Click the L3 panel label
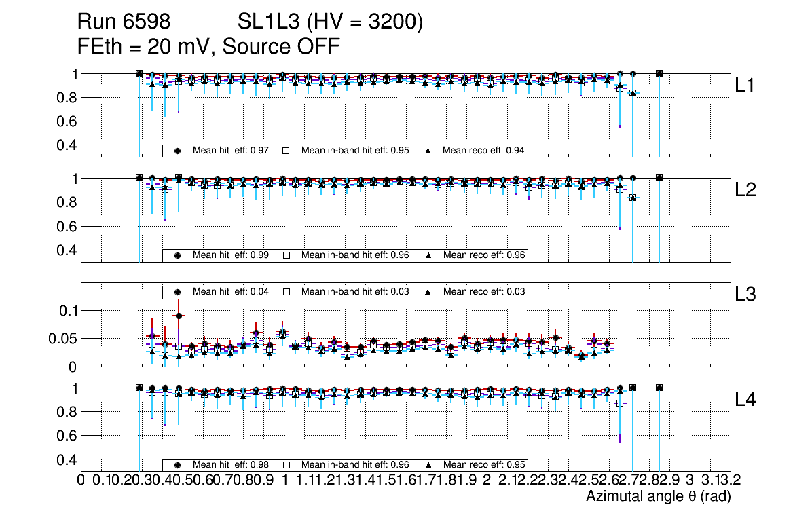 [x=747, y=295]
